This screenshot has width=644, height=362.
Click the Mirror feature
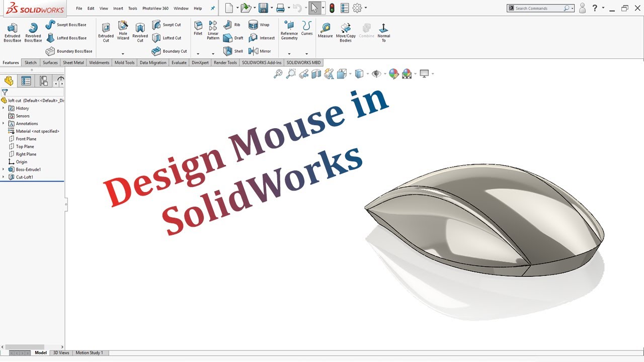tap(260, 51)
